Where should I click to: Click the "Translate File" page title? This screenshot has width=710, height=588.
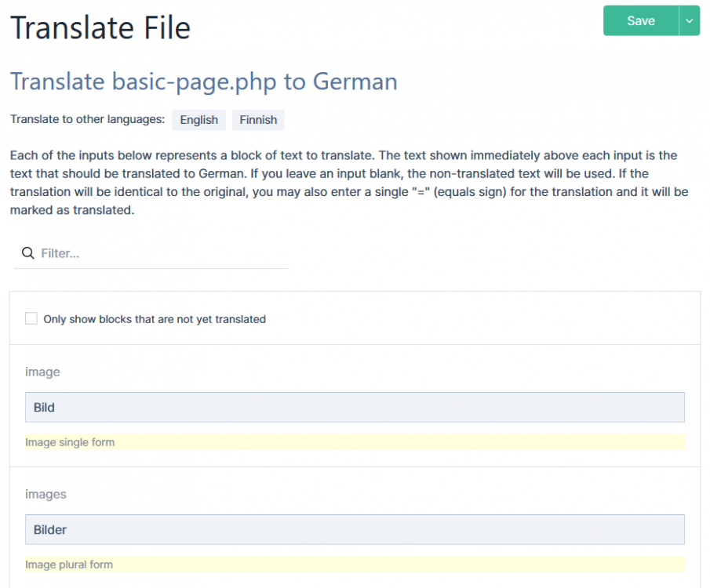100,27
